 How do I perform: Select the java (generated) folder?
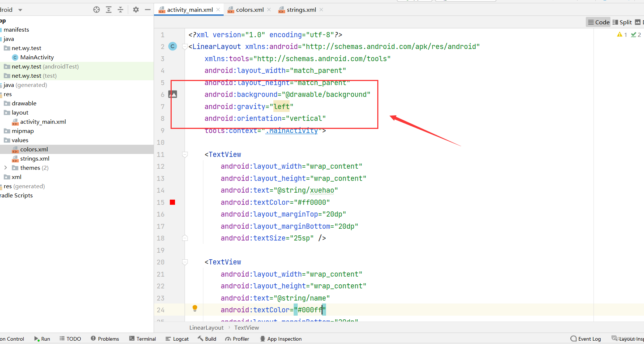[25, 85]
